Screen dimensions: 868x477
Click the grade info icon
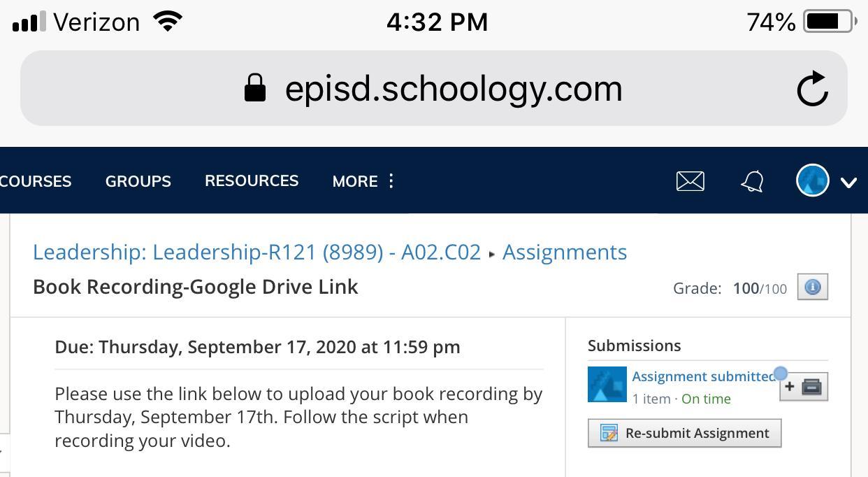click(x=812, y=287)
